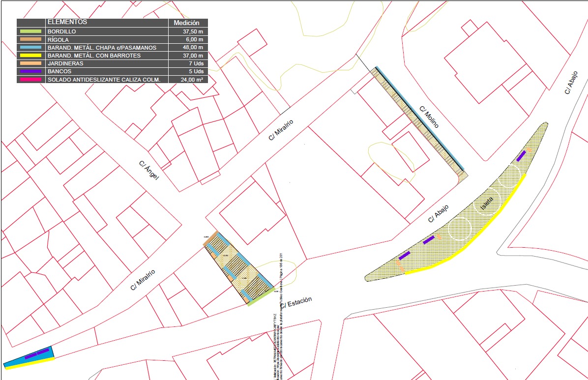
Task: Click the 6,00 m measurement value
Action: [195, 39]
